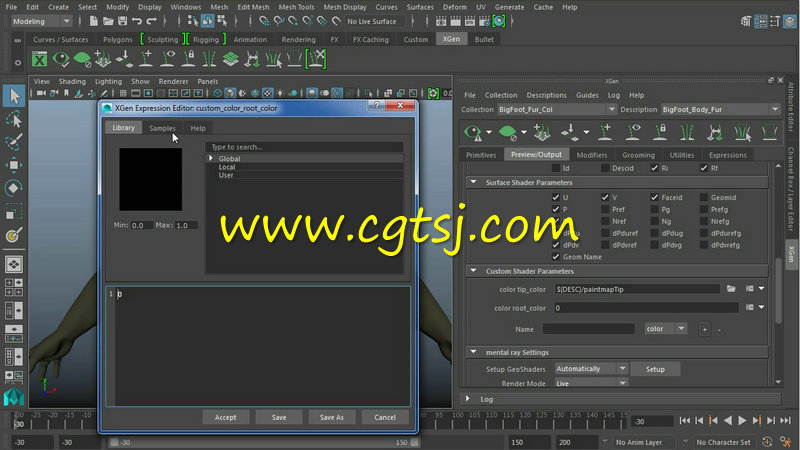Click the time range slider bar

point(265,442)
